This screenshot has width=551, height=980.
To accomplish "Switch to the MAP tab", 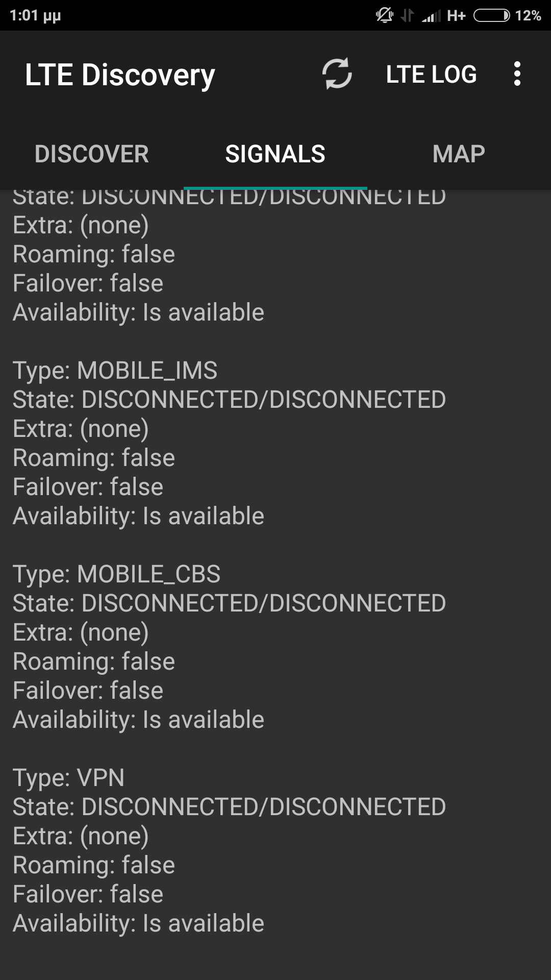I will click(x=459, y=154).
